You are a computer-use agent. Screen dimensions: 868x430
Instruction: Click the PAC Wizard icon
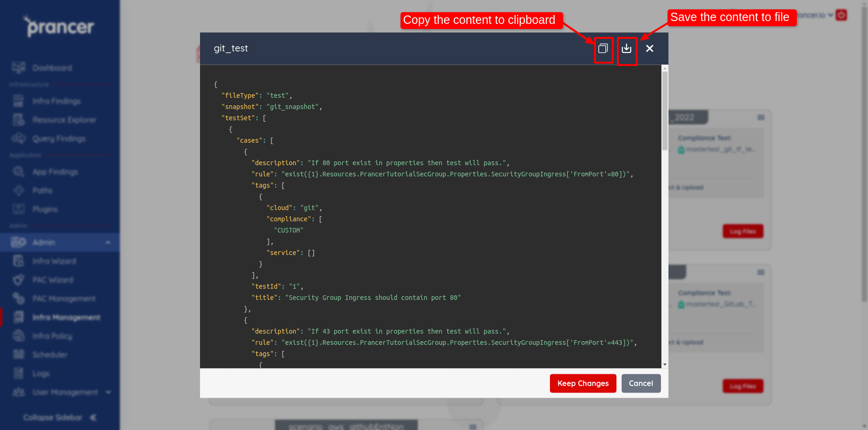tap(19, 280)
